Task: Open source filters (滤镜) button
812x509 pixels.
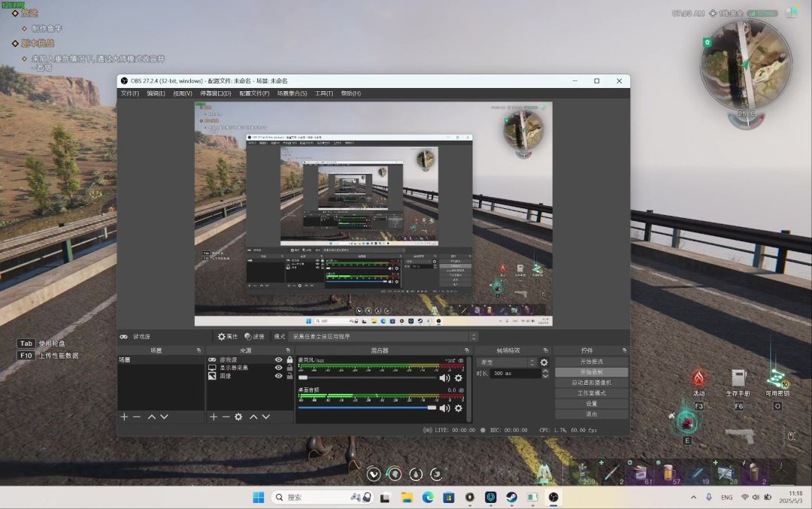Action: tap(254, 337)
